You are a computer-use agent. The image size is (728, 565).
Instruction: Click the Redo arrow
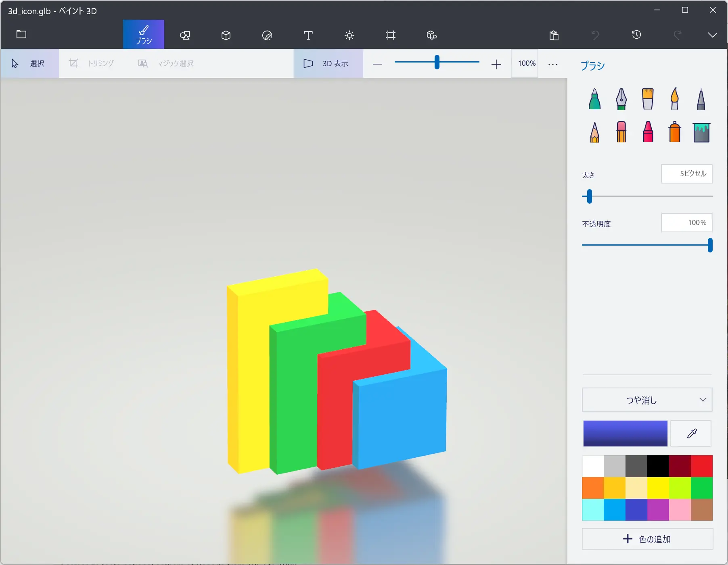pos(678,35)
